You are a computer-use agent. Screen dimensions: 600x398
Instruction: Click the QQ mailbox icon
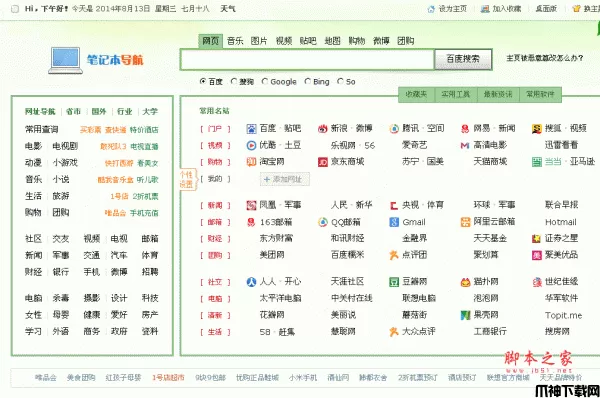click(323, 222)
